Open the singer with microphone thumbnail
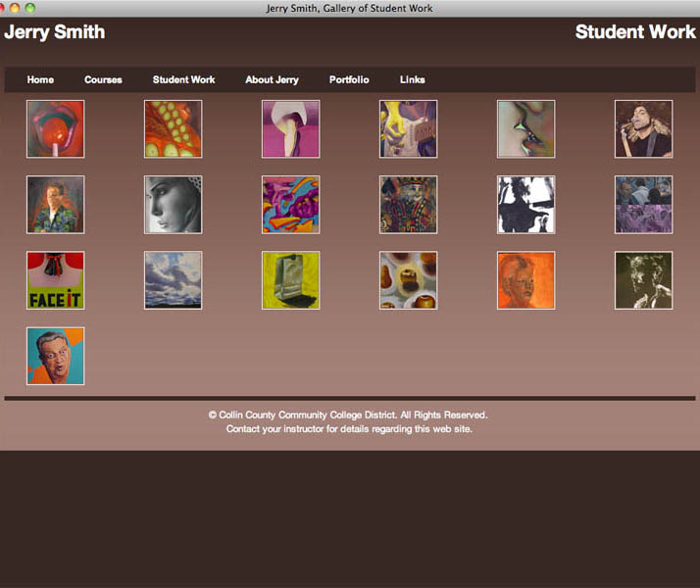700x588 pixels. pyautogui.click(x=644, y=129)
